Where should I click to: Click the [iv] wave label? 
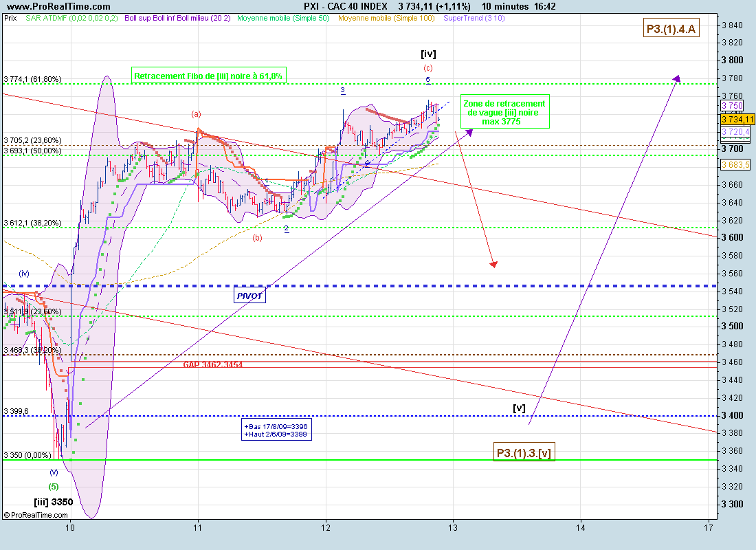pyautogui.click(x=428, y=54)
